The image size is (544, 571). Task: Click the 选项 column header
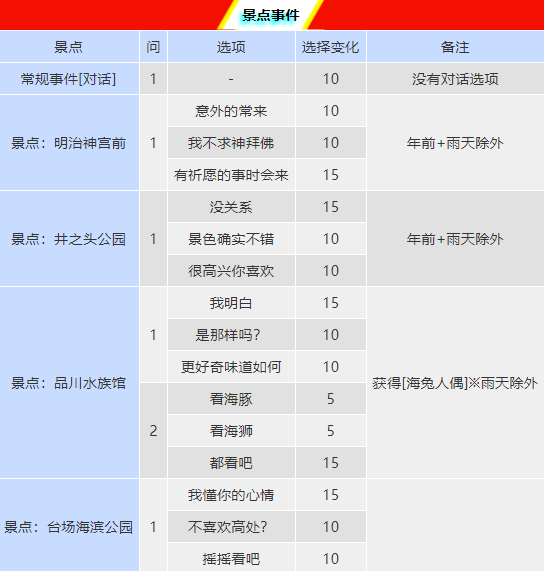[231, 47]
